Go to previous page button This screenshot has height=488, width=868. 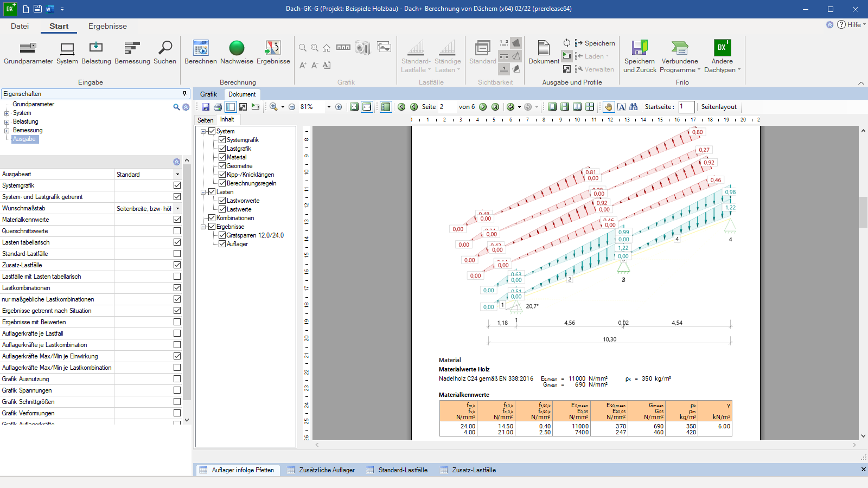[x=414, y=107]
